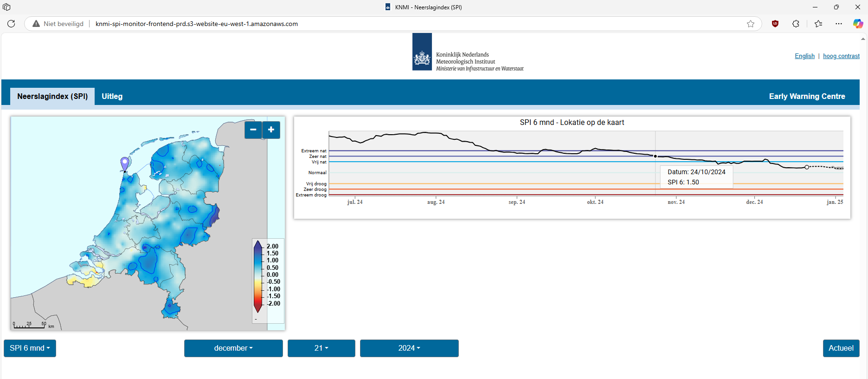Viewport: 868px width, 379px height.
Task: Enable the hoog contrast link
Action: coord(841,56)
